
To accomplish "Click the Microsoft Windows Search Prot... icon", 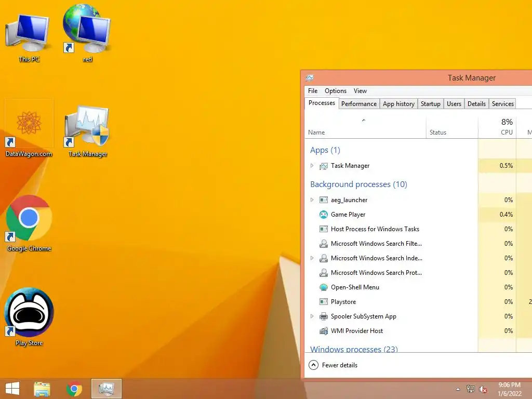I will coord(324,273).
